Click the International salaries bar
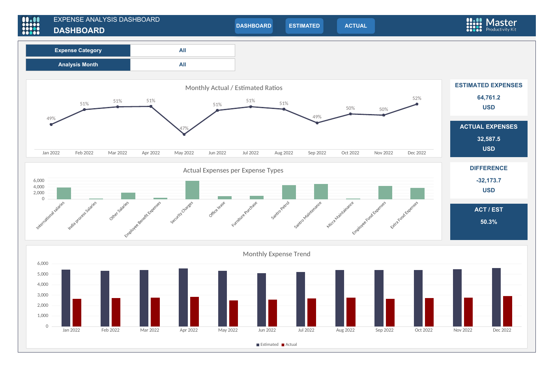 tap(64, 193)
